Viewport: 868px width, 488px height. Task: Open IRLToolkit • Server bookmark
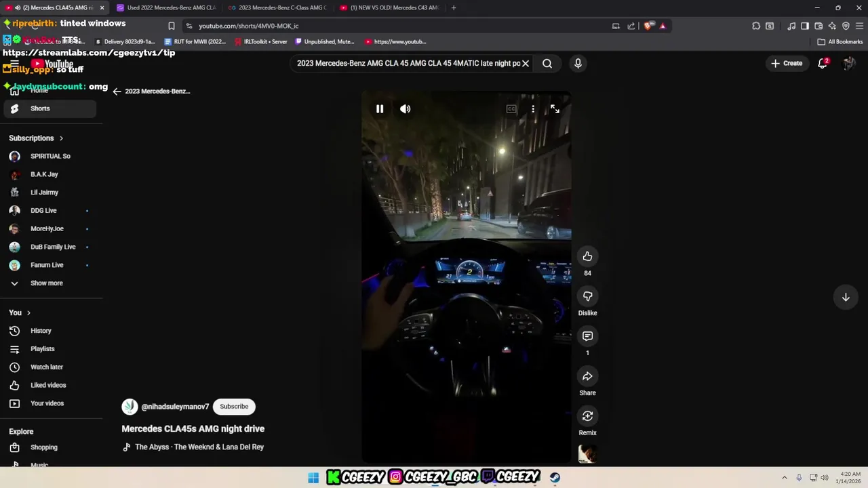click(261, 42)
